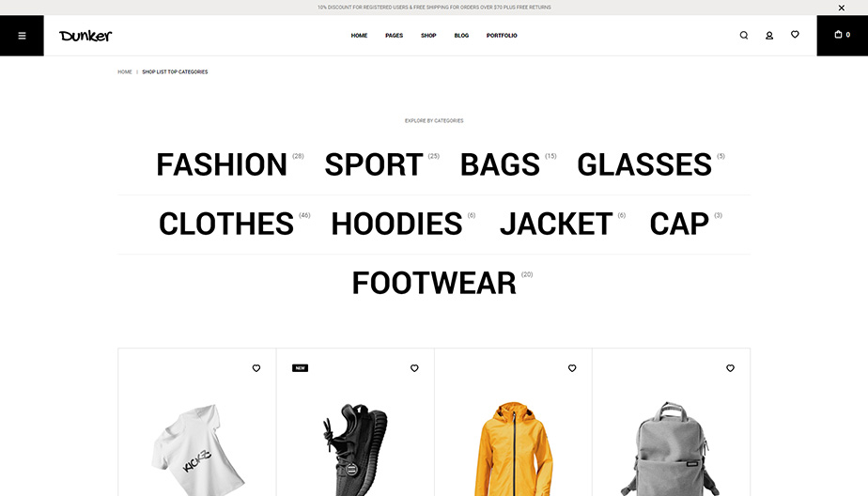Click the Dunker logo
Image resolution: width=868 pixels, height=496 pixels.
(85, 36)
